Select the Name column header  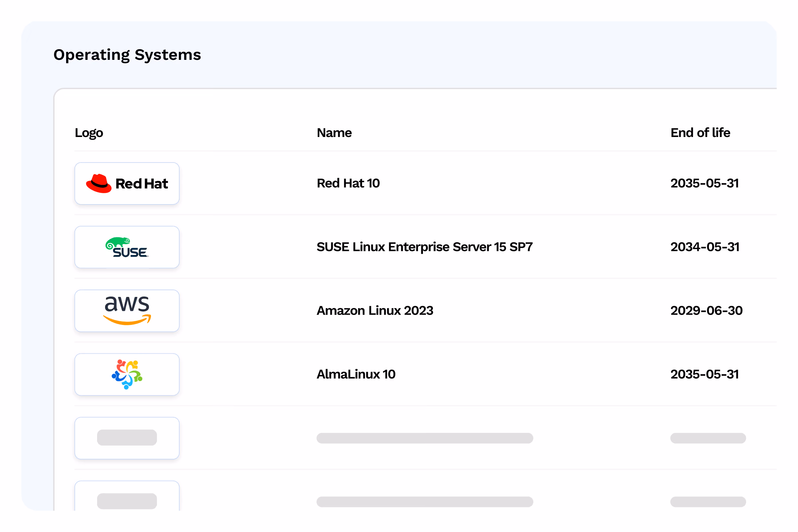tap(334, 133)
